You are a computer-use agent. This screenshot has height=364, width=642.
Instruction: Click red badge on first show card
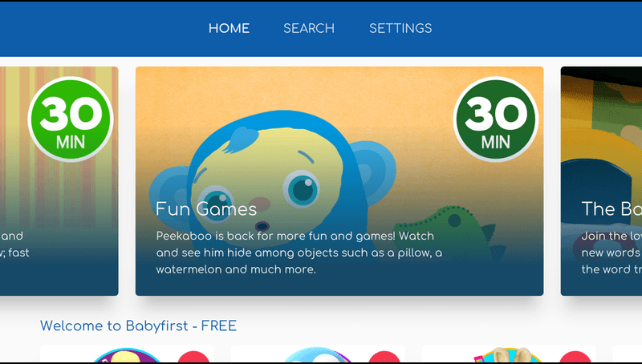193,357
